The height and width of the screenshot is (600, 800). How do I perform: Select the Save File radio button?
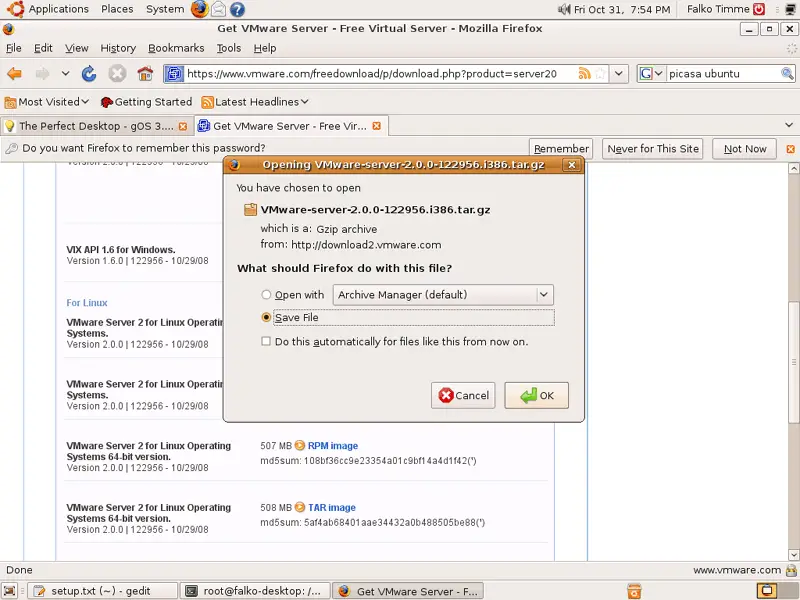[x=266, y=317]
